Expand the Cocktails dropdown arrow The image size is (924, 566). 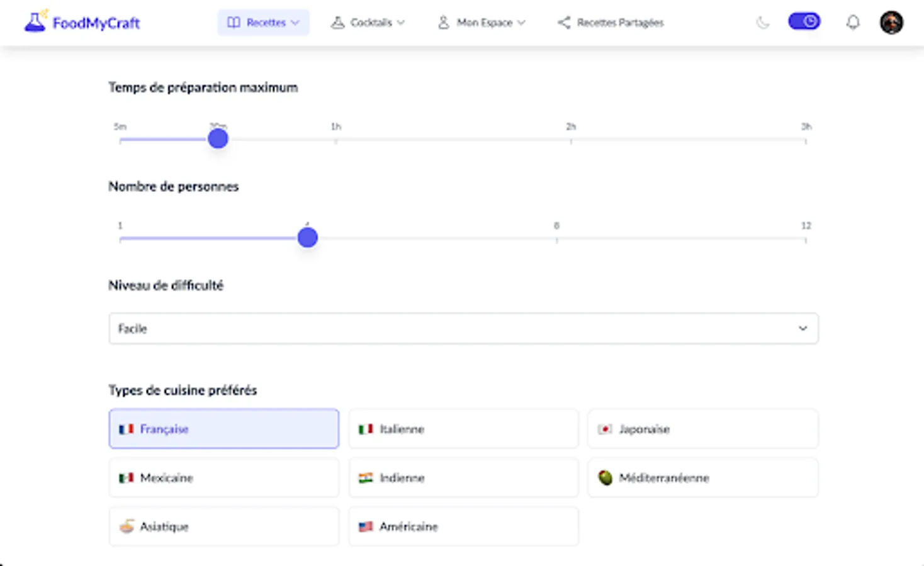point(401,23)
